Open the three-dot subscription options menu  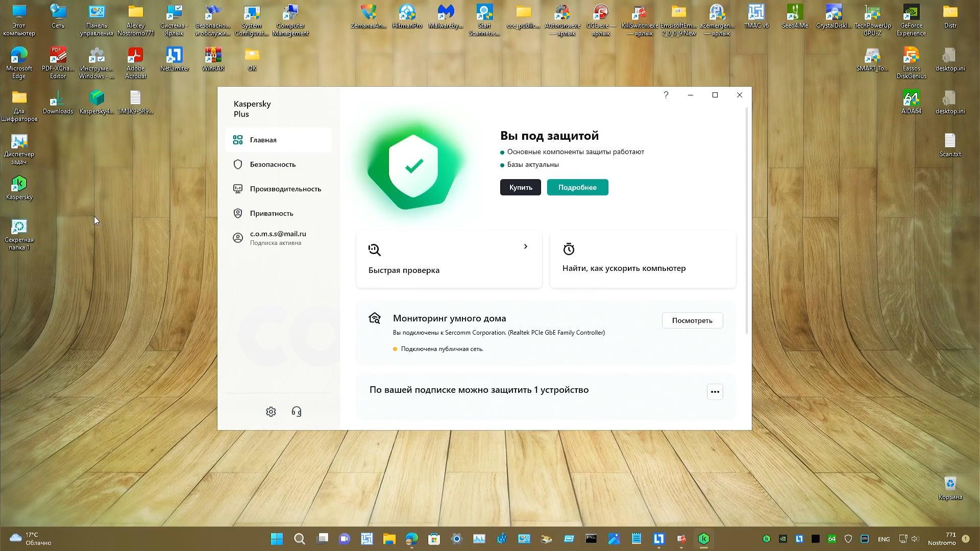(x=715, y=392)
